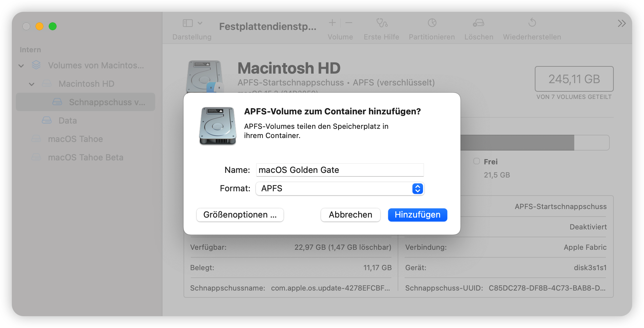Screen dimensions: 644x328
Task: Click the Deaktiviert value
Action: [588, 227]
